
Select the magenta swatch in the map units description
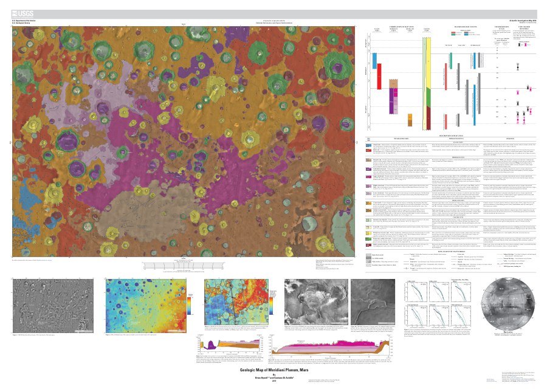(368, 177)
